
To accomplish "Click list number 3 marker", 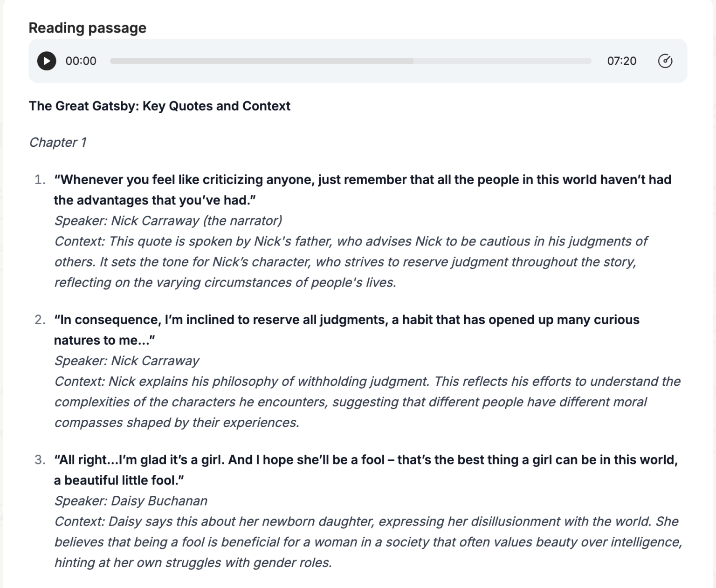I will [x=40, y=460].
